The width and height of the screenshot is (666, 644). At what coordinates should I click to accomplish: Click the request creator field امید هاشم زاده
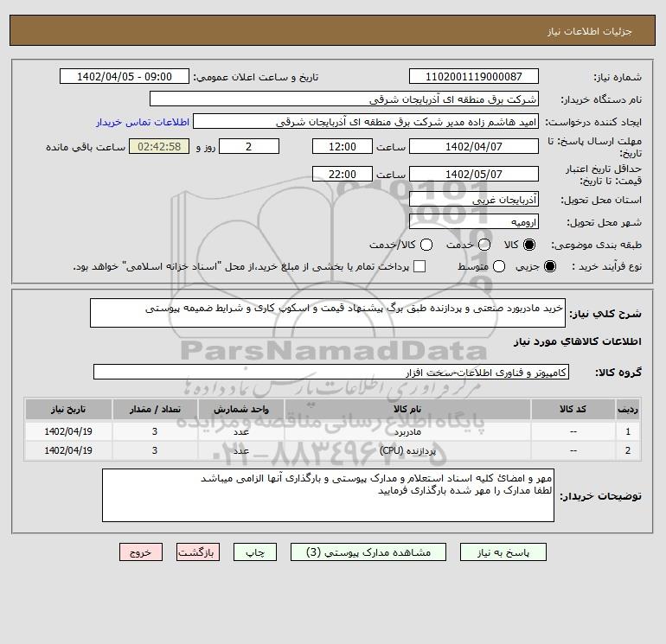point(366,122)
